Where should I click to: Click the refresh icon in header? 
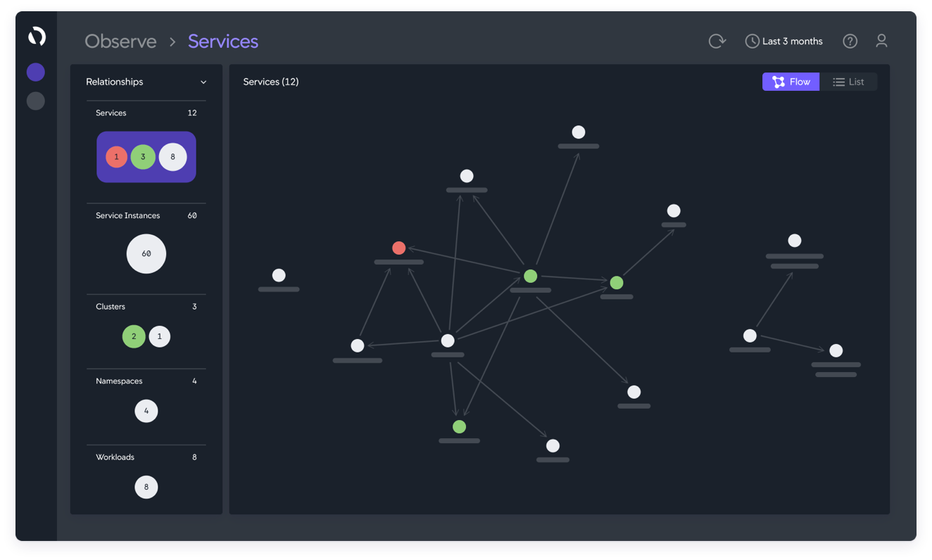(x=717, y=42)
